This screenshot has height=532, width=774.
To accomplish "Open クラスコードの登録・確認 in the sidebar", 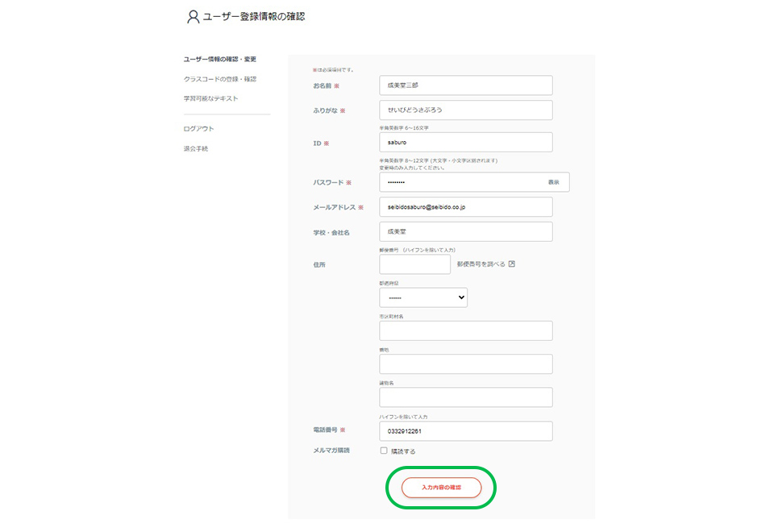I will tap(220, 79).
